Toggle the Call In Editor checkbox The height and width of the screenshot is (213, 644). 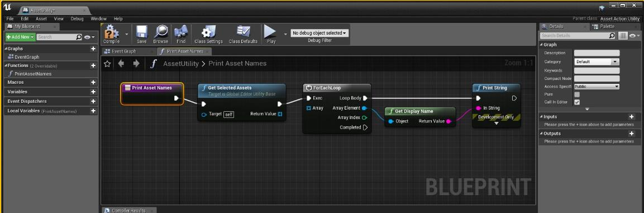(576, 102)
